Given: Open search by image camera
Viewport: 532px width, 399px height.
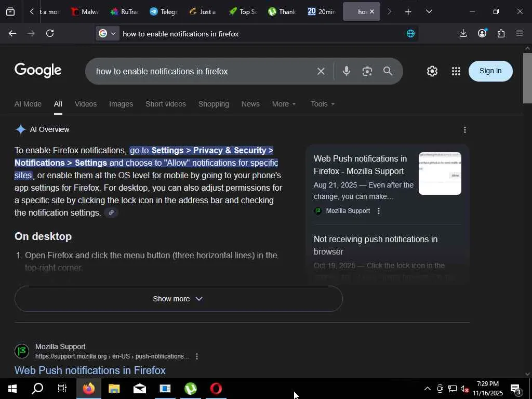Looking at the screenshot, I should 367,71.
